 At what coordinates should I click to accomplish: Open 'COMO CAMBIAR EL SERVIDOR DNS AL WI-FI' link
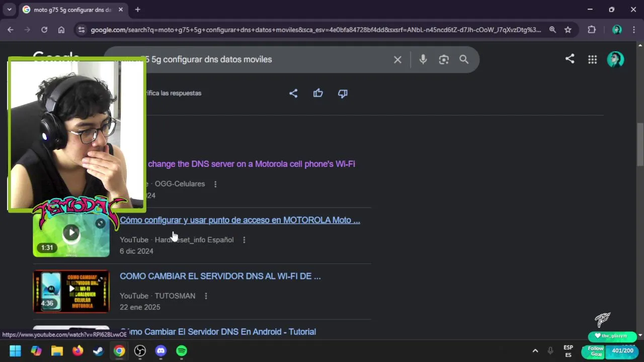click(x=220, y=276)
